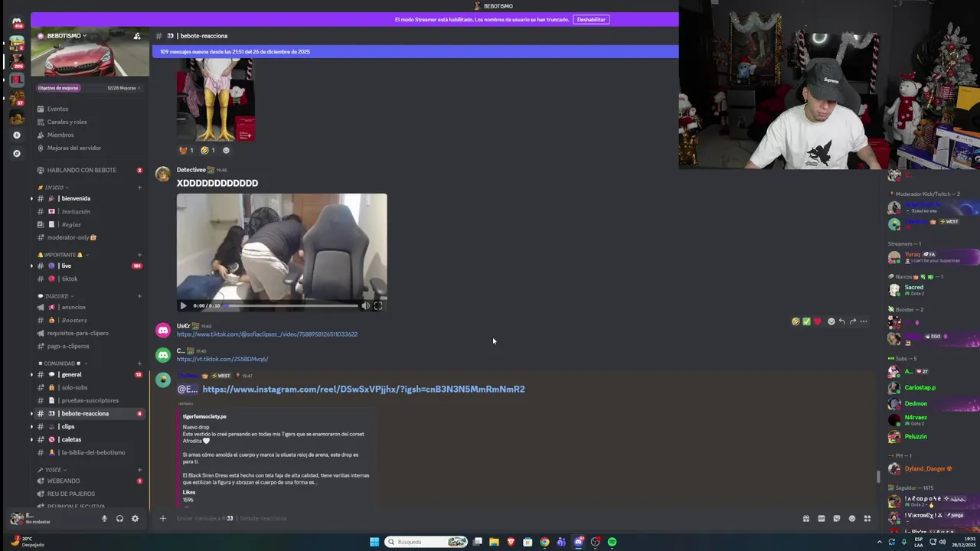
Task: Expand the BEBOTISMO server name dropdown
Action: coord(67,36)
